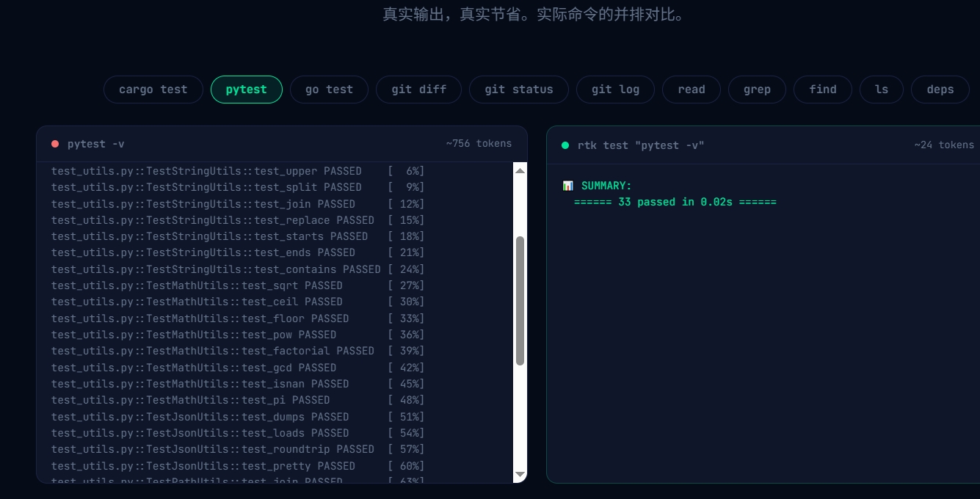Select the pytest tab
This screenshot has height=499, width=980.
247,90
